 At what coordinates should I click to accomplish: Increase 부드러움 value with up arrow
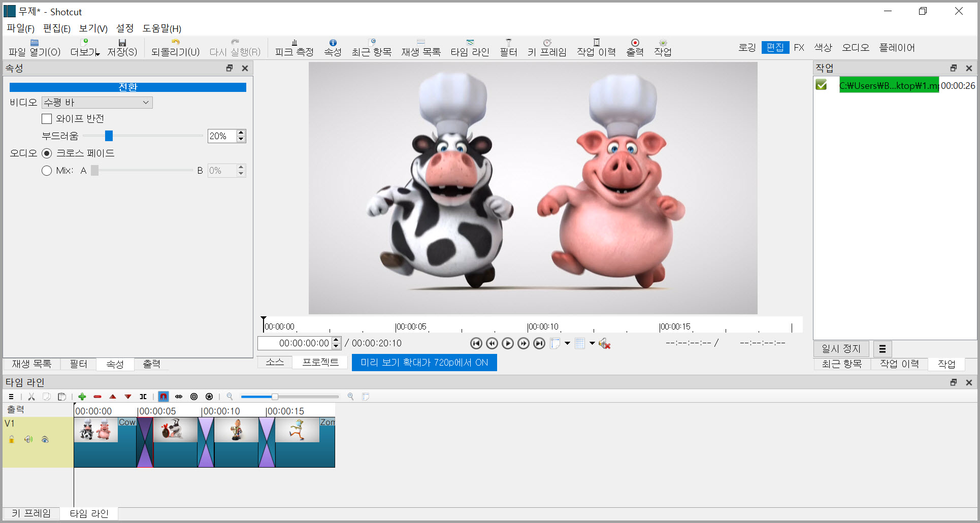241,133
